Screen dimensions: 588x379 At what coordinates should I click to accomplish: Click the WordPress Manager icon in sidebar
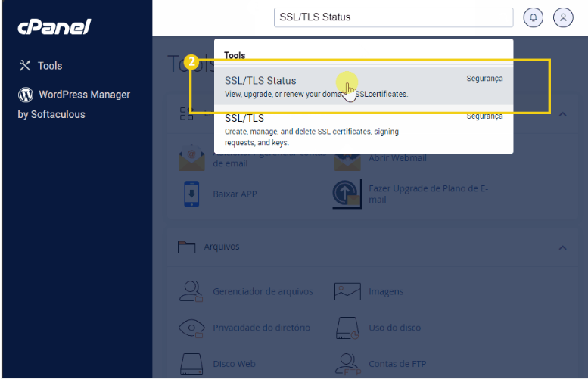26,95
